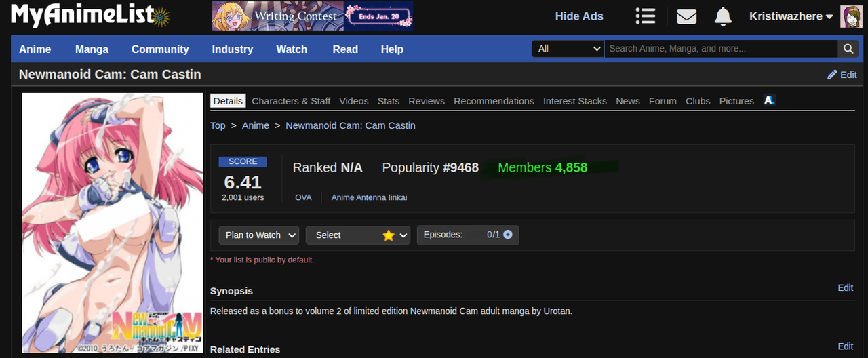Screen dimensions: 868x358
Task: Switch to the Forum tab
Action: (663, 101)
